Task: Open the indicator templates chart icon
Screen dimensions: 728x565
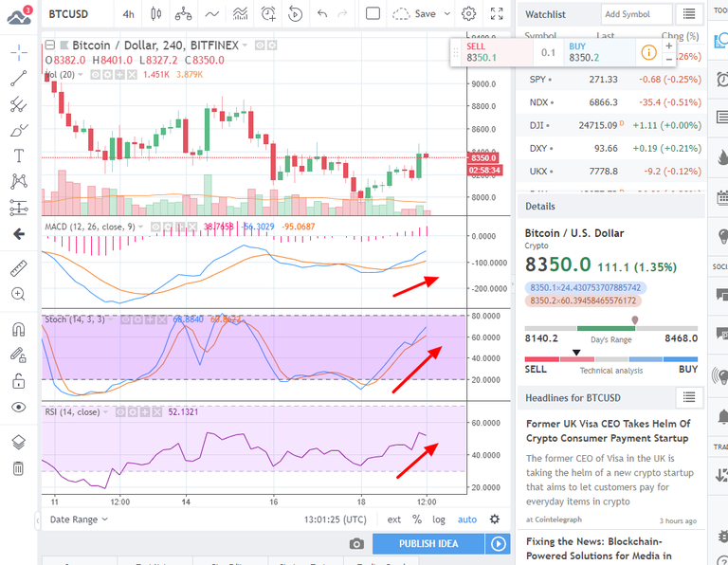Action: [240, 14]
